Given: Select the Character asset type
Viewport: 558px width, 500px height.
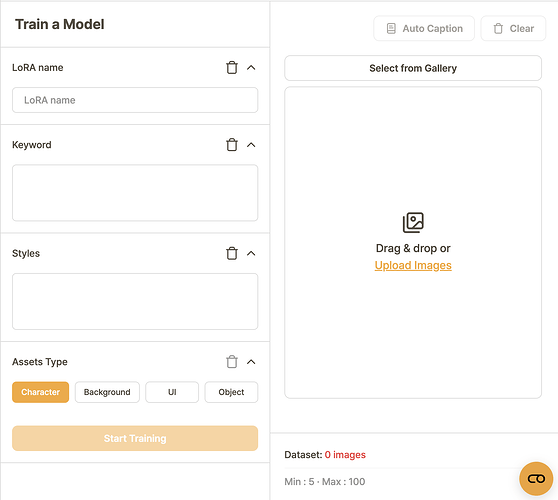Looking at the screenshot, I should [41, 392].
